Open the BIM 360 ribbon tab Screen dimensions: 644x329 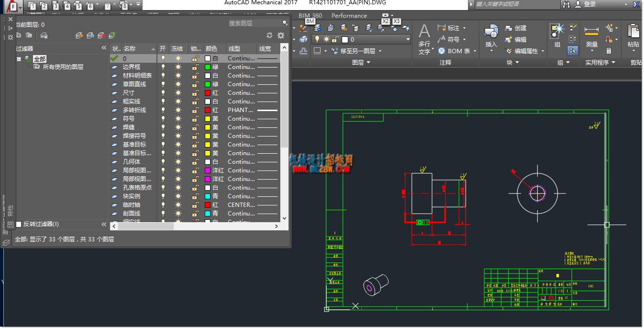tap(310, 15)
